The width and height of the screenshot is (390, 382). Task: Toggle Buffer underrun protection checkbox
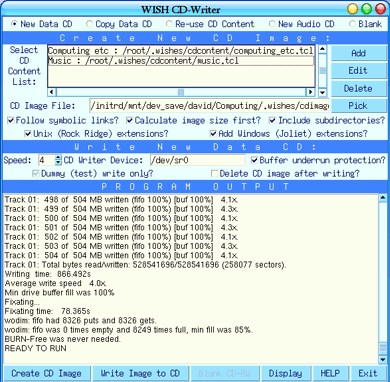pos(254,160)
